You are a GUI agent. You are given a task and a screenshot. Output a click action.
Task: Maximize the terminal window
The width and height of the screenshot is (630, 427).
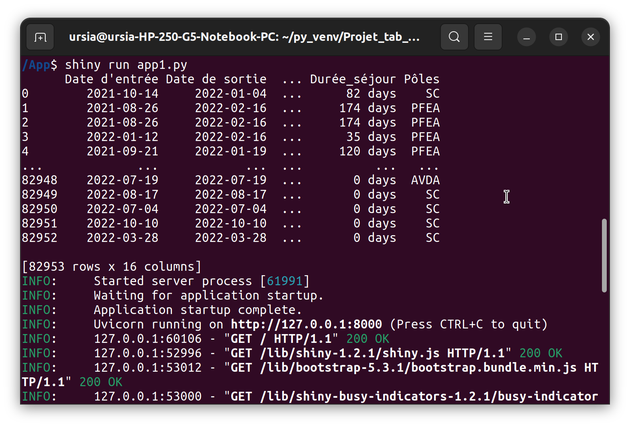click(x=558, y=37)
